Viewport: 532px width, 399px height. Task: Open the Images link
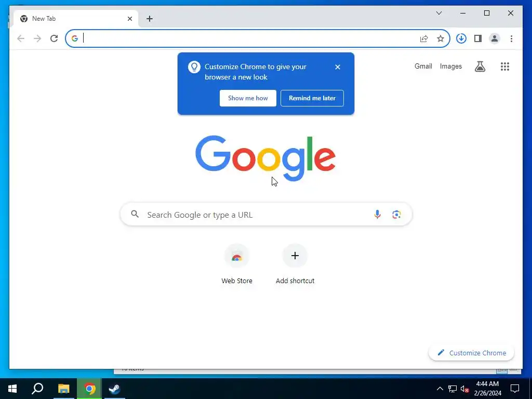(450, 66)
